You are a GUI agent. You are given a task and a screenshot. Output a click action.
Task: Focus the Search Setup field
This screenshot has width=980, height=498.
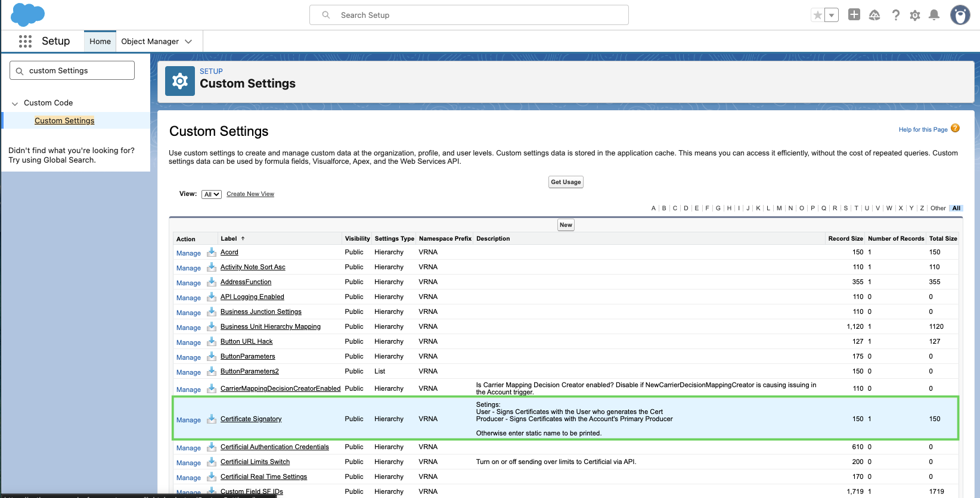469,15
